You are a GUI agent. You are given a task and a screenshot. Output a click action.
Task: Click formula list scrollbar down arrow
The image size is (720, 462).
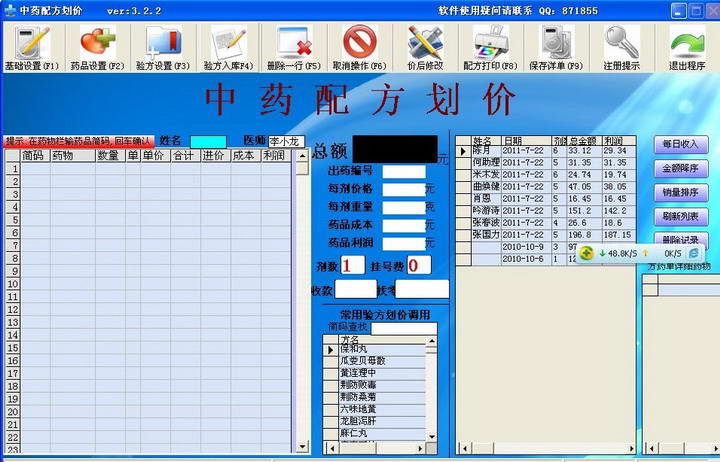tap(432, 436)
